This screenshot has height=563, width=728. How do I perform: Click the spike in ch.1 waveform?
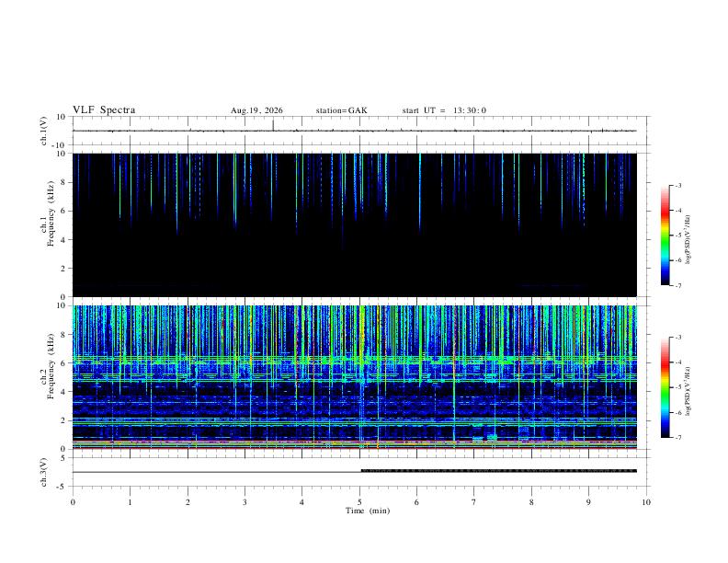(273, 125)
